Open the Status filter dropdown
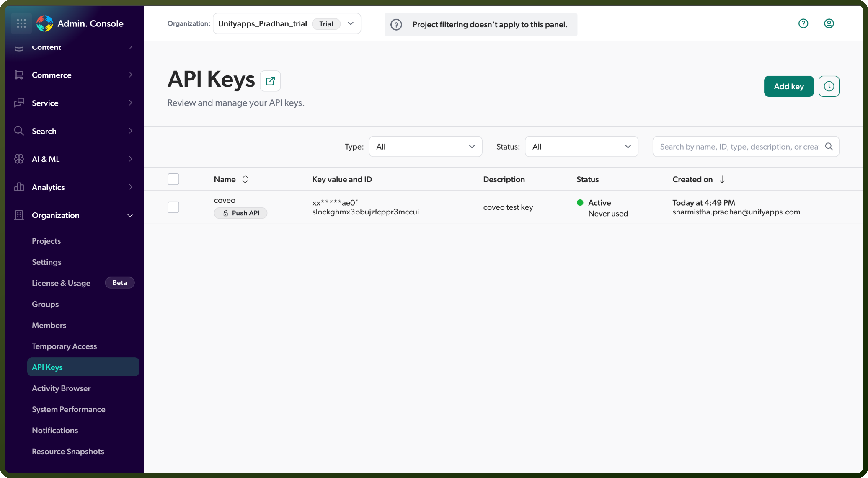Image resolution: width=868 pixels, height=478 pixels. click(581, 147)
